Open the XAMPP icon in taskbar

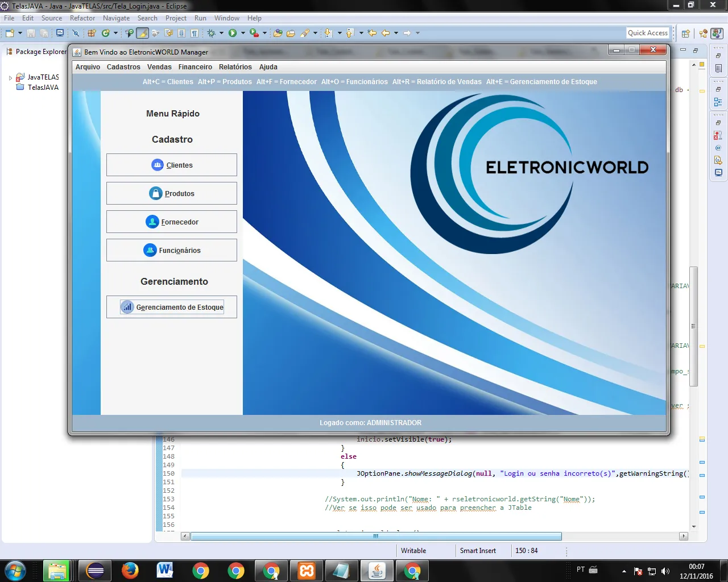click(307, 570)
